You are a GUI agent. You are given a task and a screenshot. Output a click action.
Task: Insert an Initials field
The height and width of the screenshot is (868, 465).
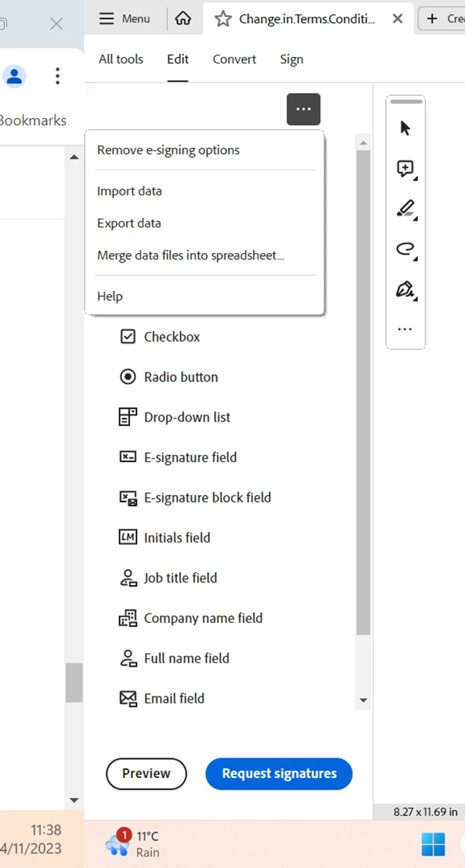165,537
